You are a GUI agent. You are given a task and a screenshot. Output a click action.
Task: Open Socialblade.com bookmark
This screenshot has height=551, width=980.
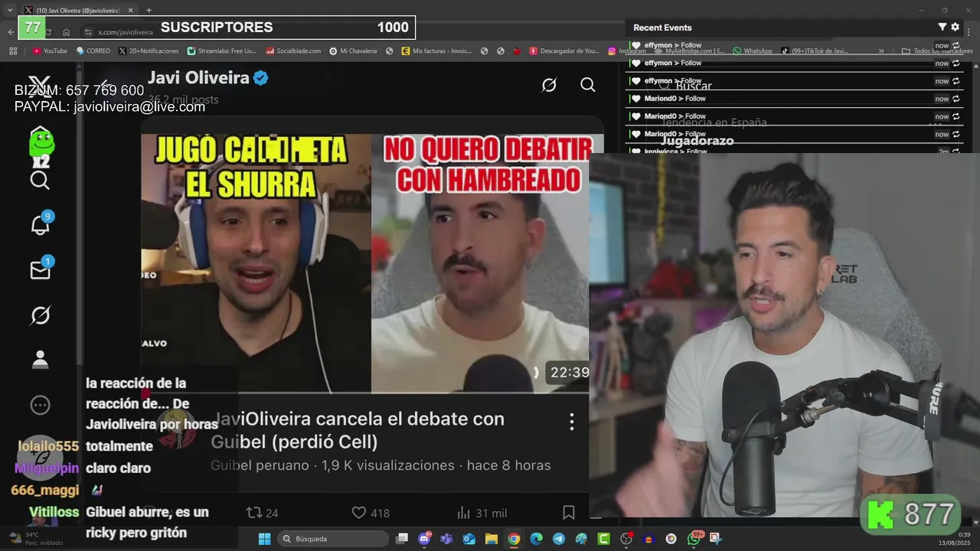(x=293, y=51)
